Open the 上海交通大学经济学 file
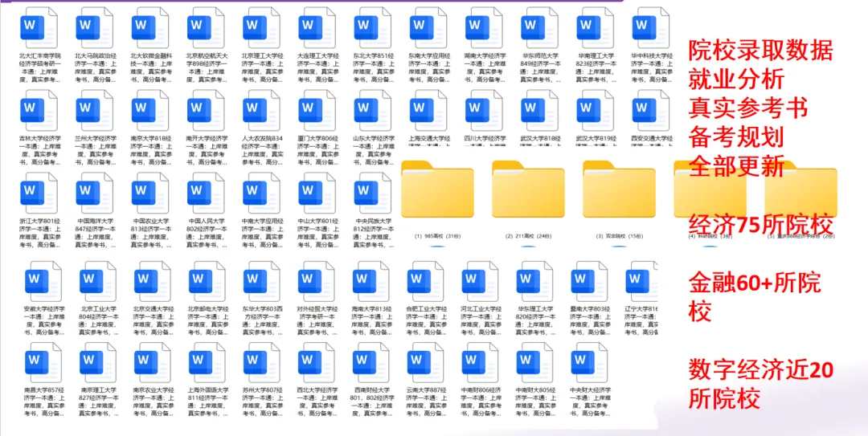 429,109
